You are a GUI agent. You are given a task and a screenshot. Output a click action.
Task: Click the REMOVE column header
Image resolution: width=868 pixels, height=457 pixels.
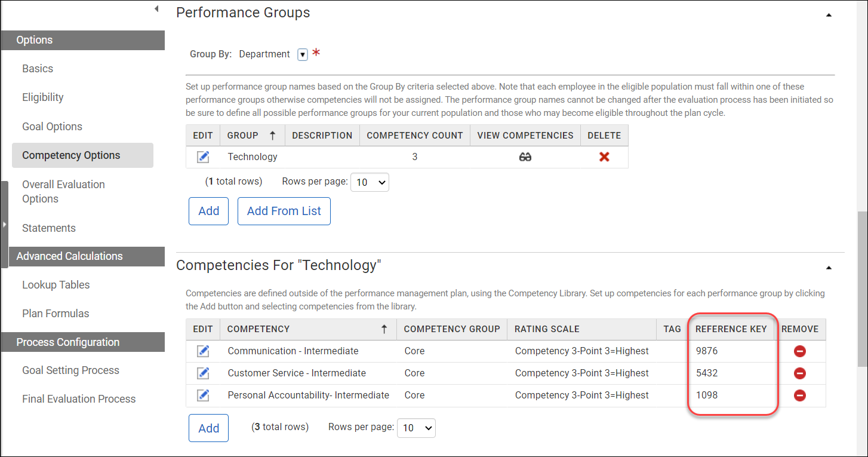click(800, 329)
